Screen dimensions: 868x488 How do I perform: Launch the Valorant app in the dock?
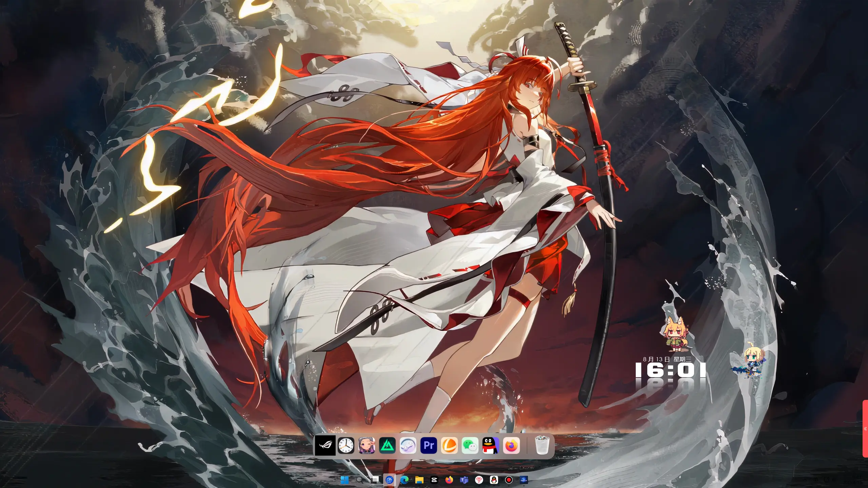(367, 446)
